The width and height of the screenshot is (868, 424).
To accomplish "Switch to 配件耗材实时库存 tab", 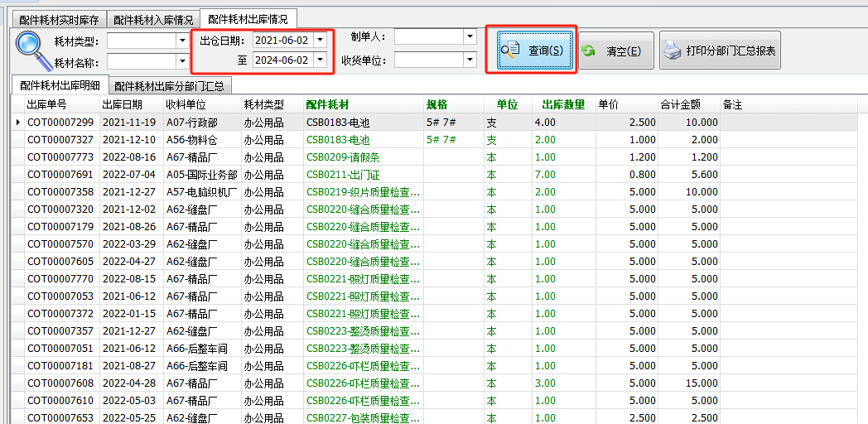I will 59,20.
